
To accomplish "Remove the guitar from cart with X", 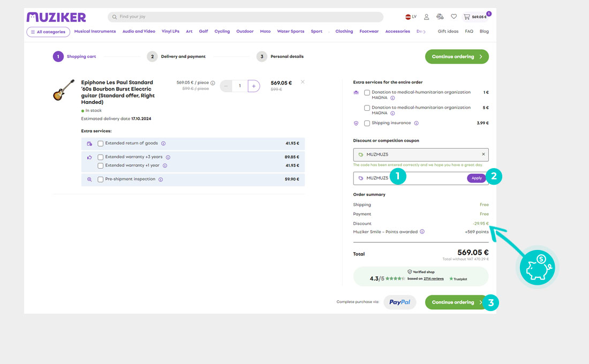I will [x=303, y=82].
